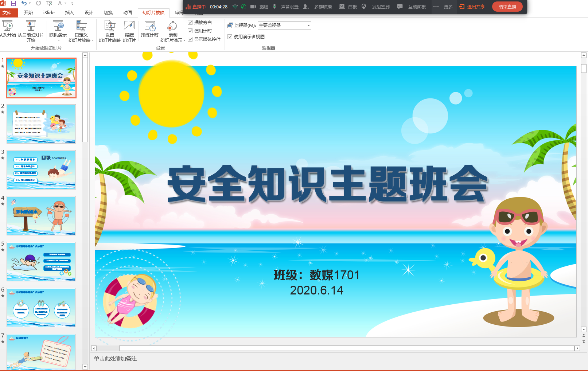
Task: Select slide 4 thumbnail in the panel
Action: coord(41,215)
